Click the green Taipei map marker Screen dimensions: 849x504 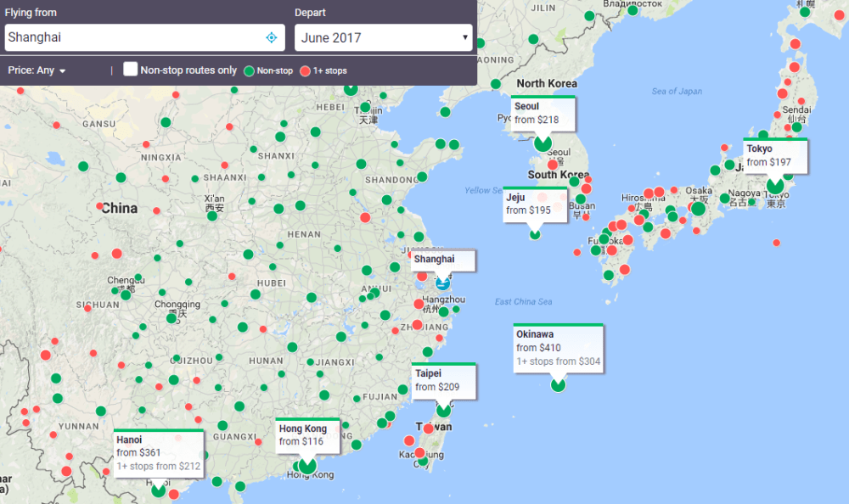pyautogui.click(x=443, y=410)
